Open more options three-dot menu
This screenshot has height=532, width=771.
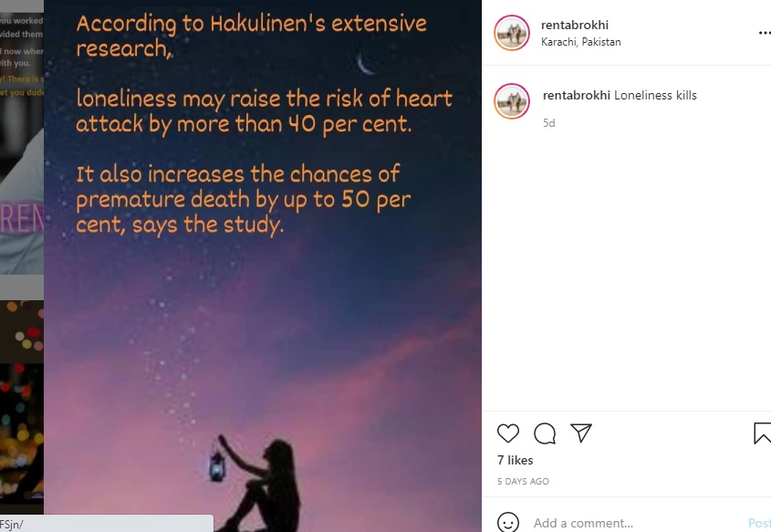point(764,33)
